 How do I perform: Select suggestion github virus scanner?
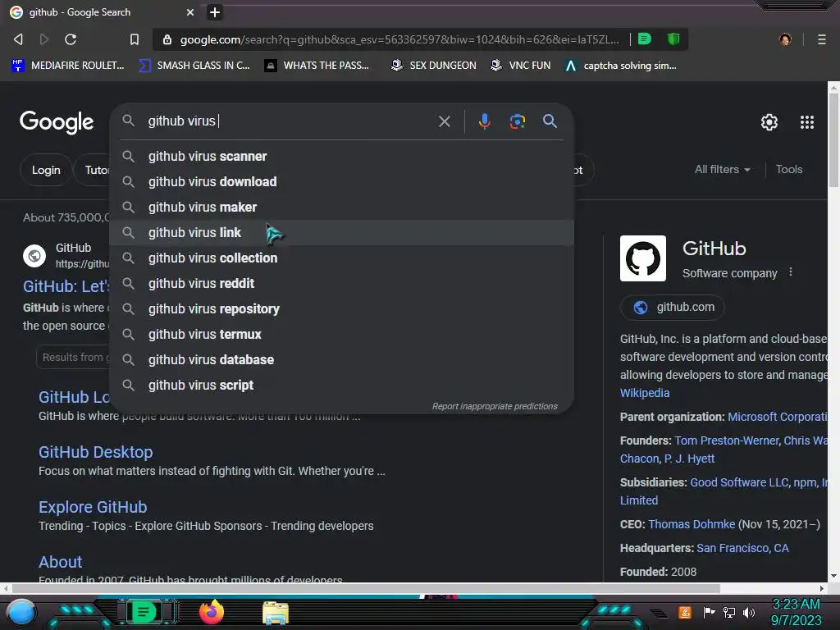[x=341, y=157]
